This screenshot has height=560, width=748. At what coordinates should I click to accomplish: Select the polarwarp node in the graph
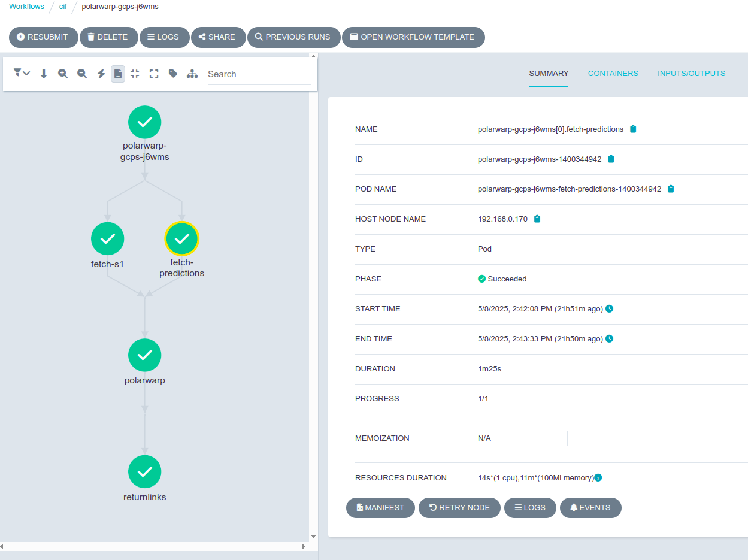[x=144, y=355]
